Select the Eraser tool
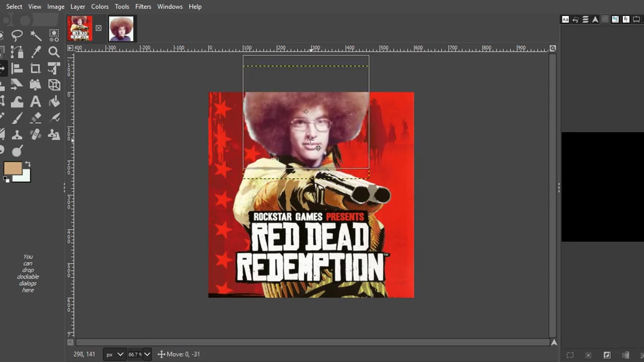644x362 pixels. 36,118
